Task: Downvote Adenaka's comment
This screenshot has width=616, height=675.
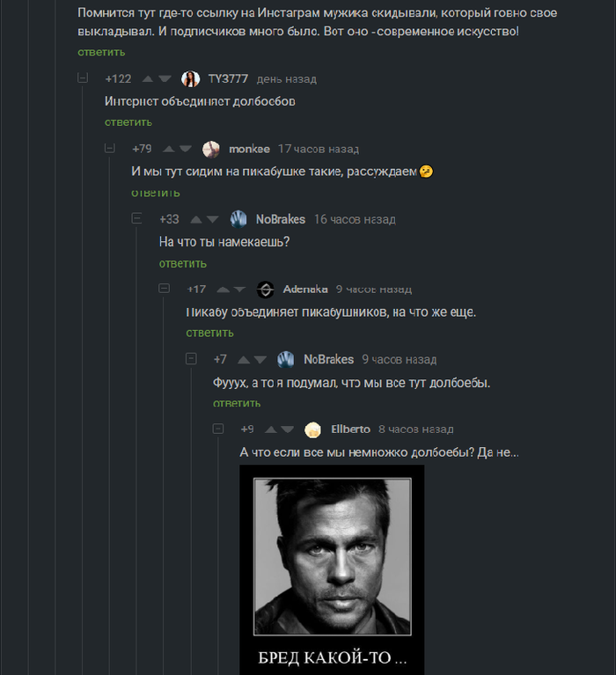Action: (x=239, y=289)
